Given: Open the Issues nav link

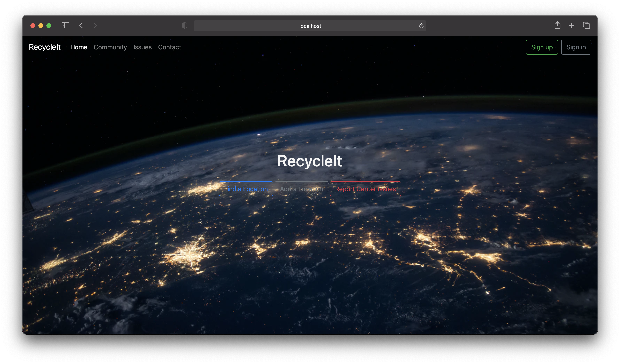Looking at the screenshot, I should [x=142, y=47].
